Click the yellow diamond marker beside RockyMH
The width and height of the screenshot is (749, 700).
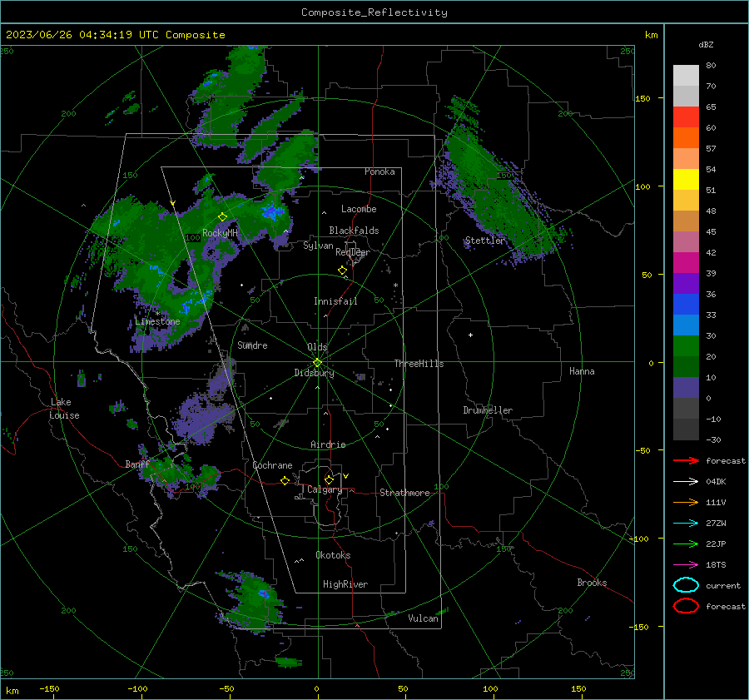(x=222, y=217)
